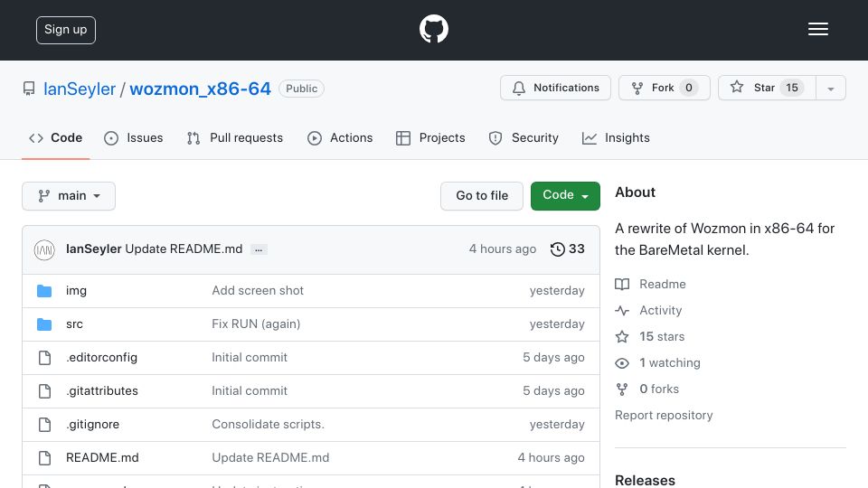The width and height of the screenshot is (868, 488).
Task: Click the Go to file button
Action: point(482,196)
